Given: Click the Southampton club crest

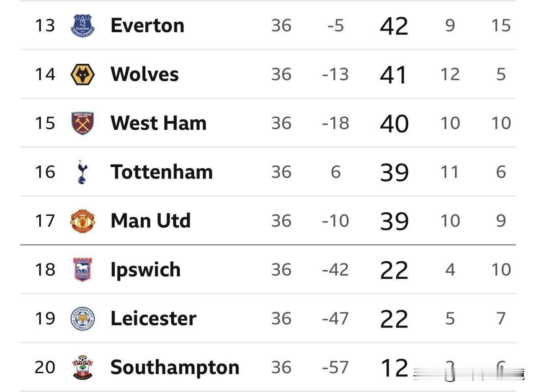Looking at the screenshot, I should [82, 367].
